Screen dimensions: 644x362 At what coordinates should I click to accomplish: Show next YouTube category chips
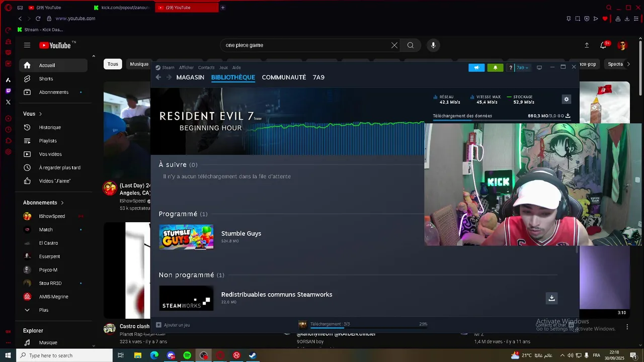[628, 64]
